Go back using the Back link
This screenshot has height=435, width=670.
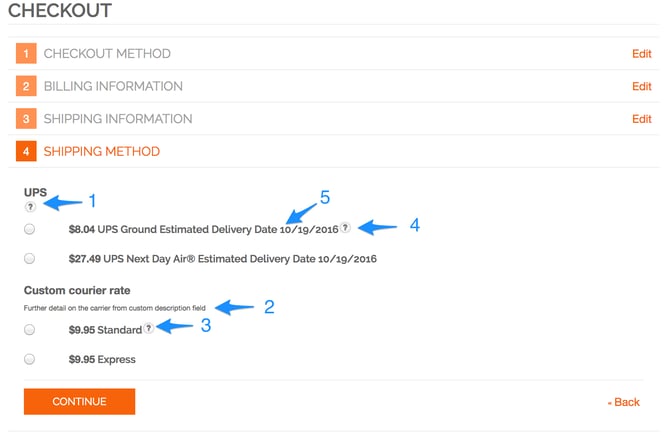(x=626, y=402)
